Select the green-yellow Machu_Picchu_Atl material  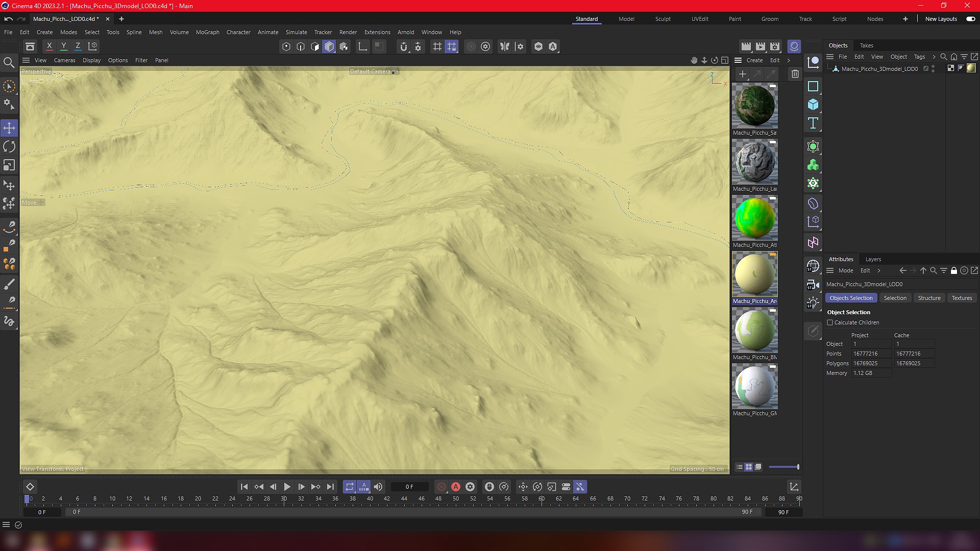pyautogui.click(x=754, y=218)
